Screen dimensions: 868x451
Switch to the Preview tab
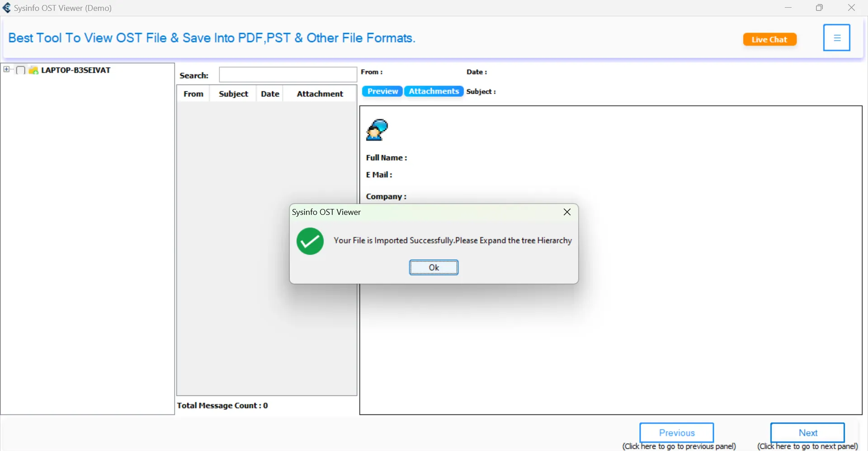pyautogui.click(x=382, y=91)
